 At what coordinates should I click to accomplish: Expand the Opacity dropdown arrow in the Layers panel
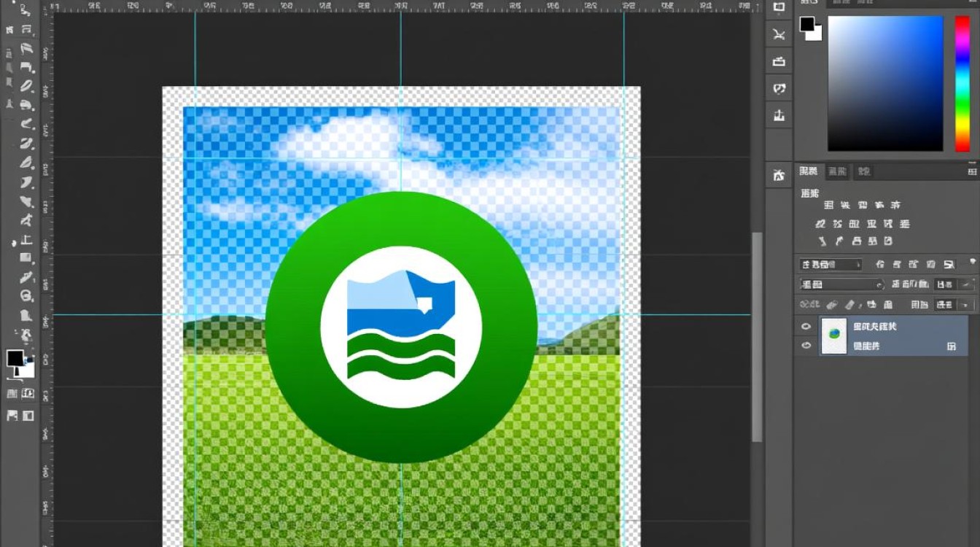967,284
